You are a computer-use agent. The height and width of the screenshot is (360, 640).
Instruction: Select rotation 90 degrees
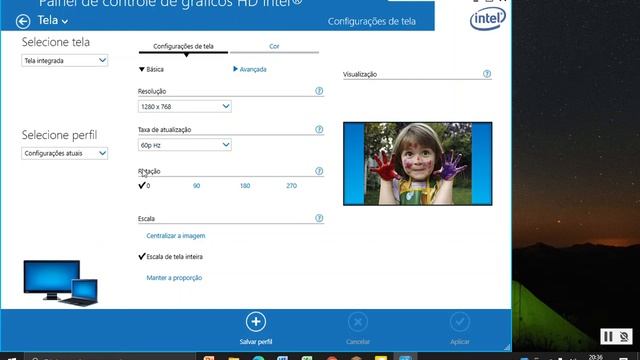pyautogui.click(x=196, y=186)
